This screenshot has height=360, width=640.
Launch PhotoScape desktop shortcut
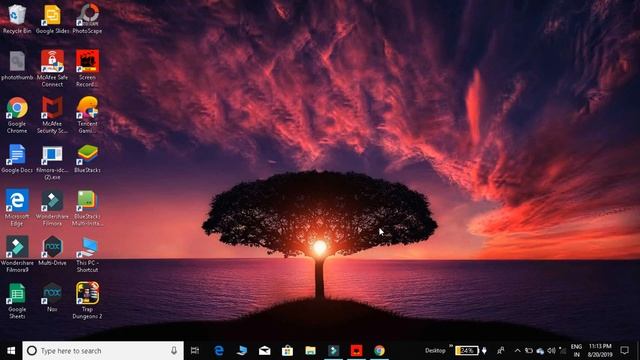(87, 19)
